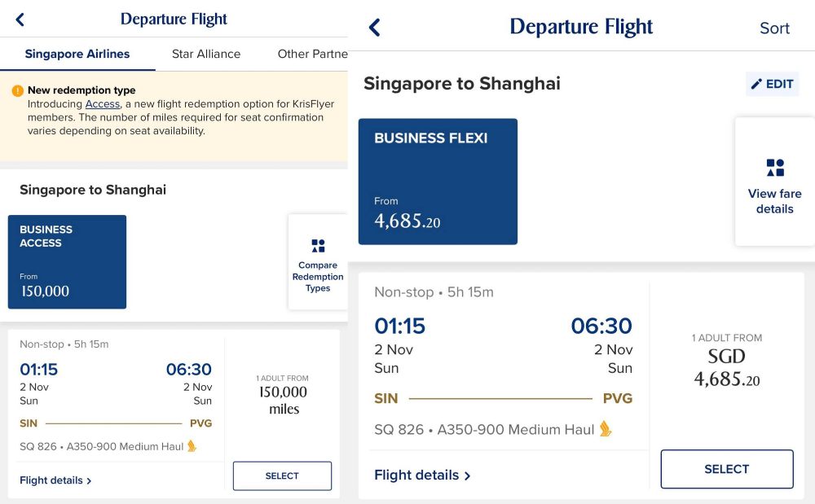Screen dimensions: 815x504
Task: Select the SGD 4,685.20 flight
Action: (x=726, y=469)
